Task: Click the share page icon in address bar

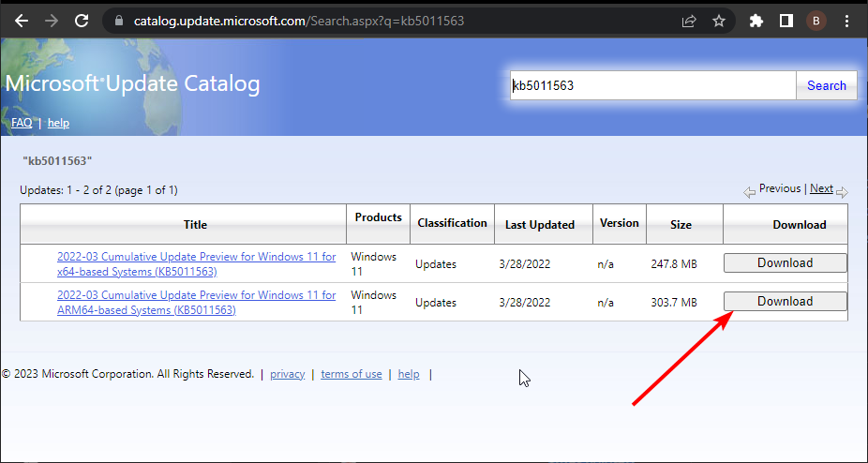Action: [689, 21]
